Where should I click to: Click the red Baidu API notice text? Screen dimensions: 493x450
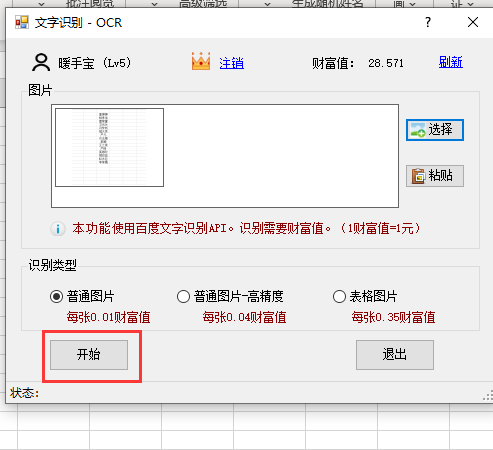(246, 229)
